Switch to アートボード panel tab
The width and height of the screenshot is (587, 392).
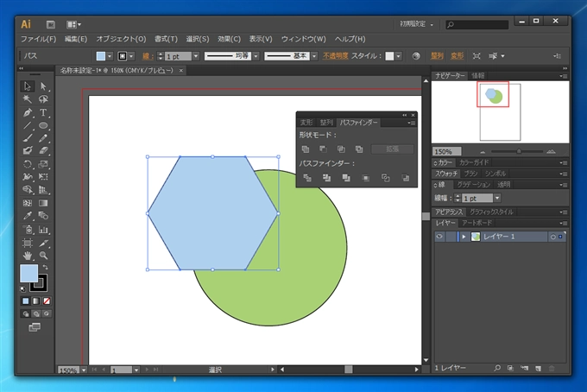(477, 223)
